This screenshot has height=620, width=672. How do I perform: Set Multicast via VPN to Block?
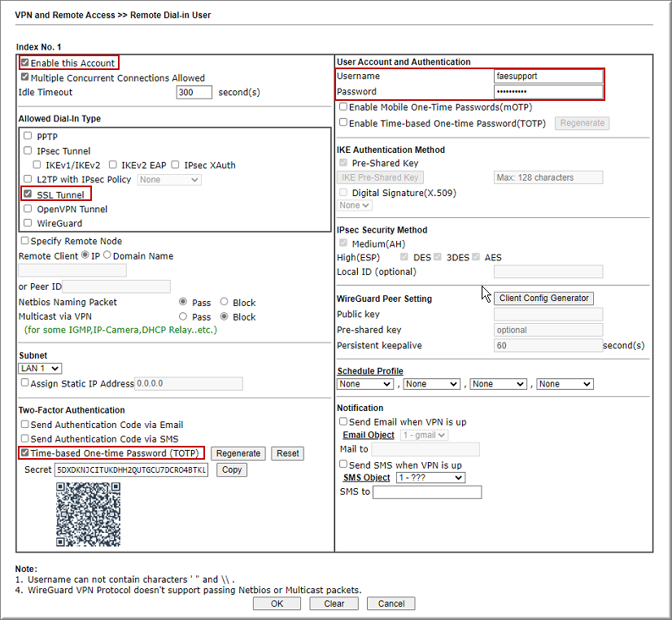(224, 317)
